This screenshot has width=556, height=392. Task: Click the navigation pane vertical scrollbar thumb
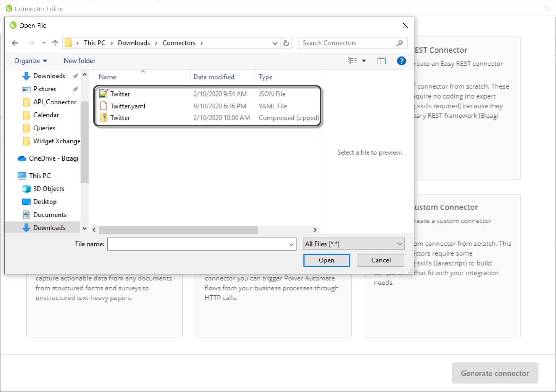pos(85,142)
